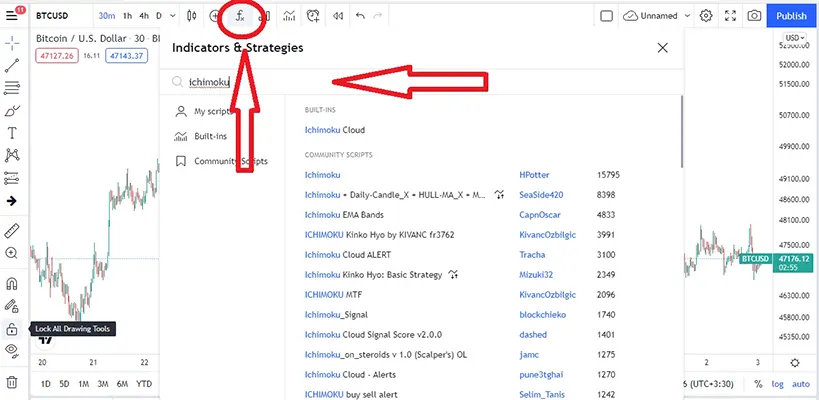819x400 pixels.
Task: Add ICHIMOKU MTF script
Action: 333,295
